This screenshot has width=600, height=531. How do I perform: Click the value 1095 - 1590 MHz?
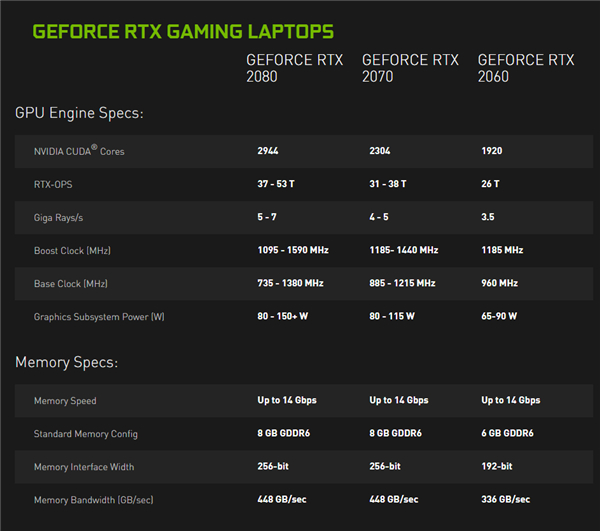293,250
